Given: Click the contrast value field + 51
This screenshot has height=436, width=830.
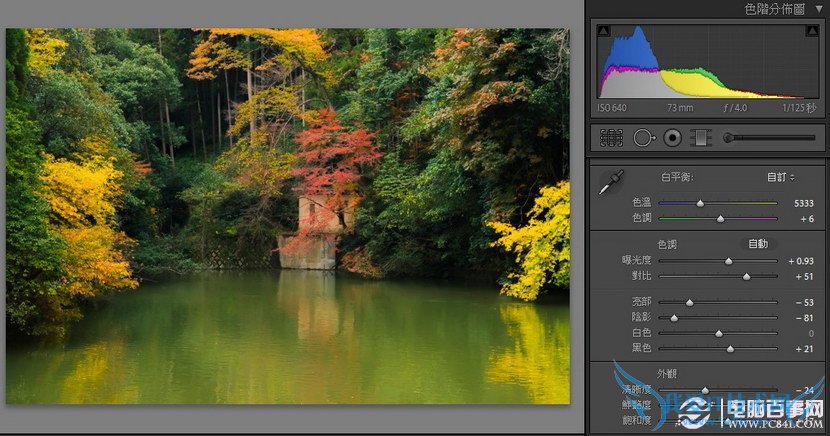Looking at the screenshot, I should (804, 276).
